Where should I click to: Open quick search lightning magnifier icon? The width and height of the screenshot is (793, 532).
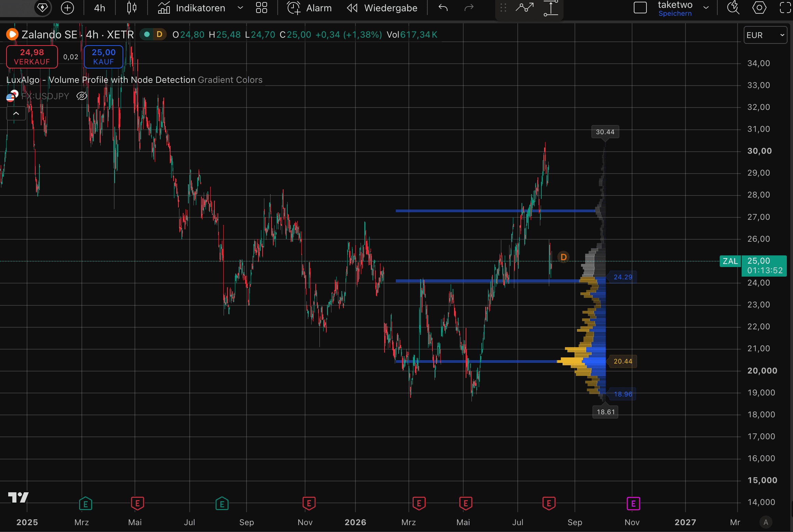pos(733,8)
